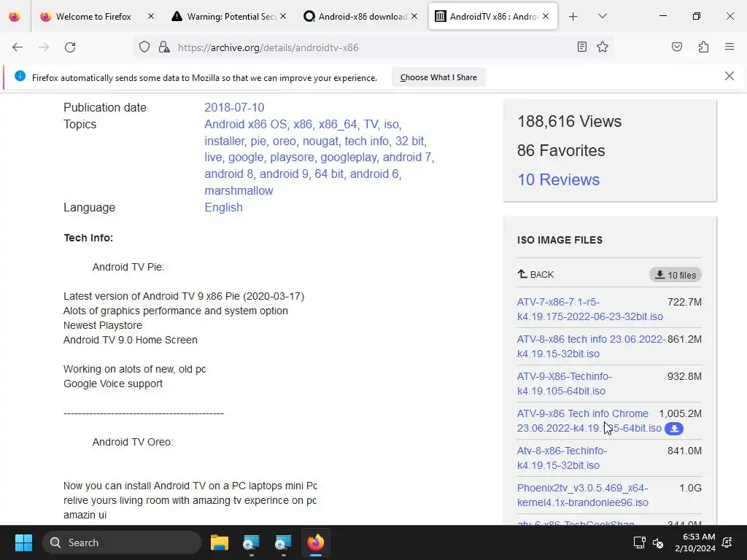Open the 10 Reviews link
This screenshot has height=560, width=747.
point(558,179)
